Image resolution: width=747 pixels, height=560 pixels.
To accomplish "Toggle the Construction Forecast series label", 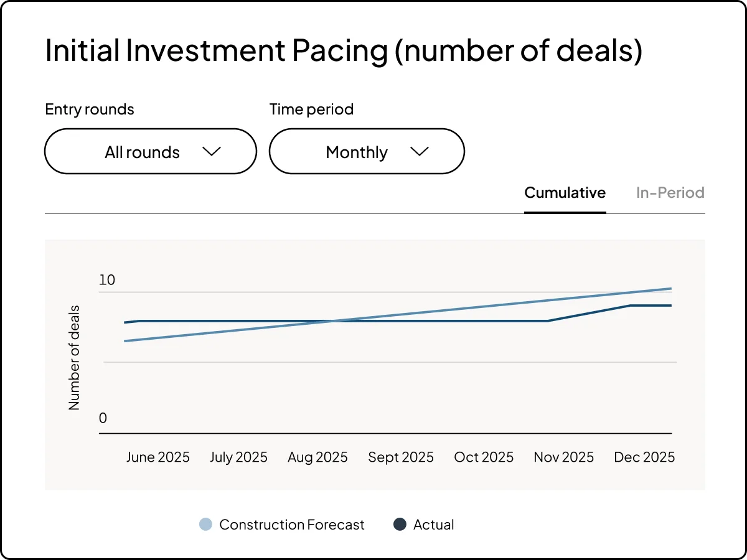I will [292, 525].
